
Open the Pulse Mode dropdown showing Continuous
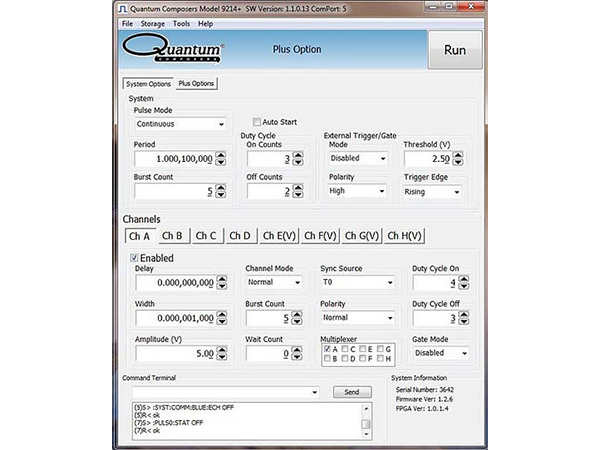click(x=180, y=124)
